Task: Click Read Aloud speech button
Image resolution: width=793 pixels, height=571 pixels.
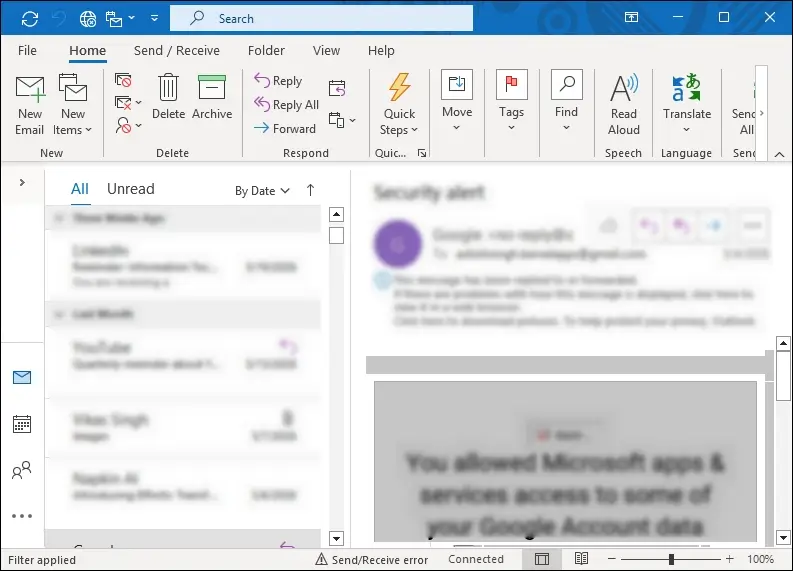Action: (624, 105)
